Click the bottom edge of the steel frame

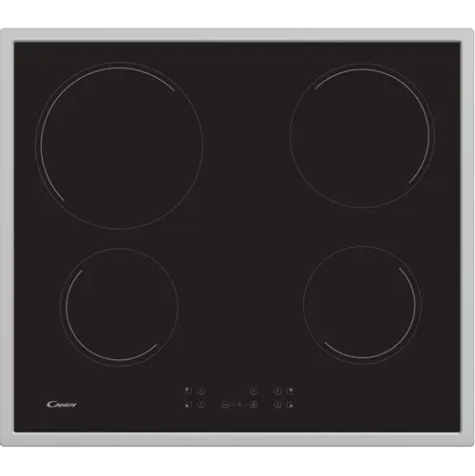click(237, 439)
